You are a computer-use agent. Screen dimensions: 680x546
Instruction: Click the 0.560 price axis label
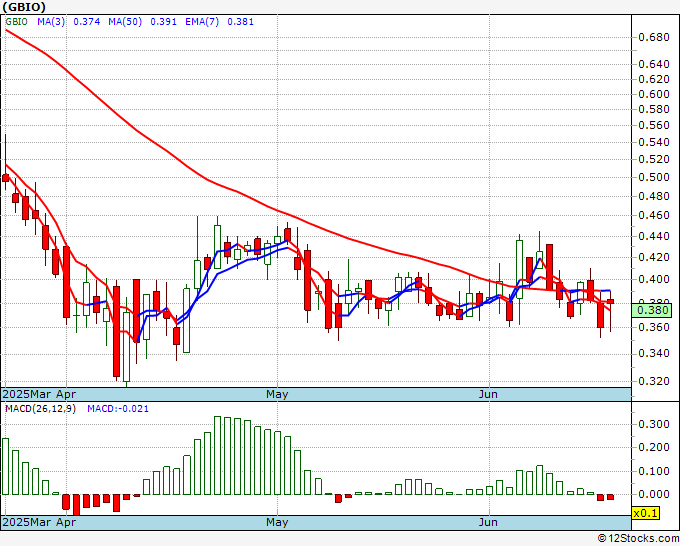[654, 125]
